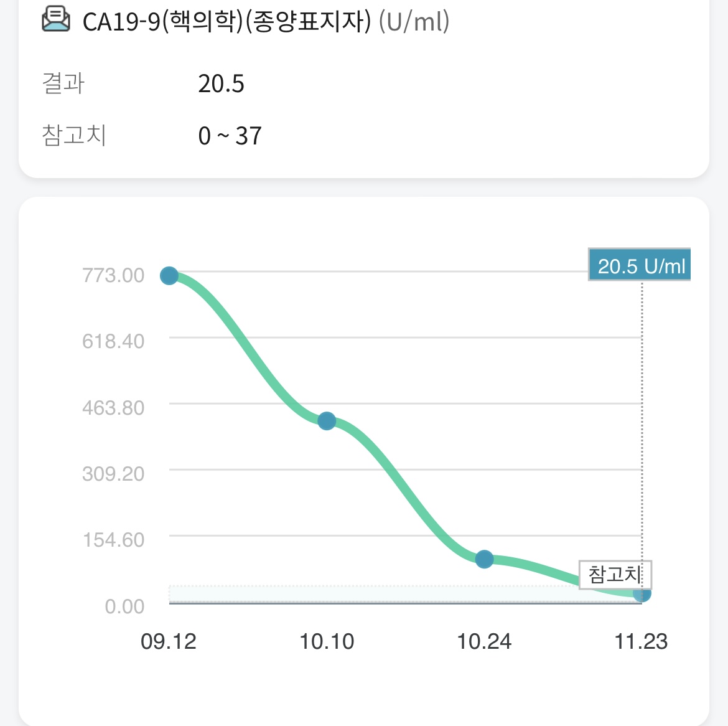Tap the 11.23 date axis label

[x=641, y=641]
